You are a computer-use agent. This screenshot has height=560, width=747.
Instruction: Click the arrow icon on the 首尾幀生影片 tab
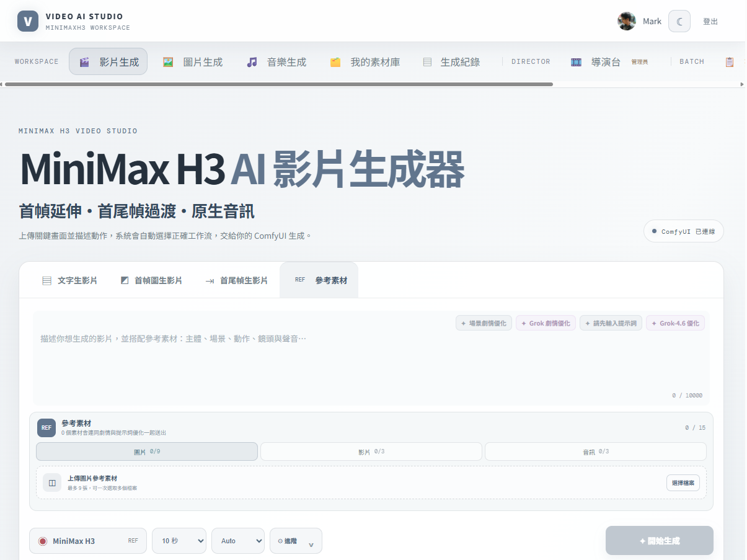coord(210,281)
